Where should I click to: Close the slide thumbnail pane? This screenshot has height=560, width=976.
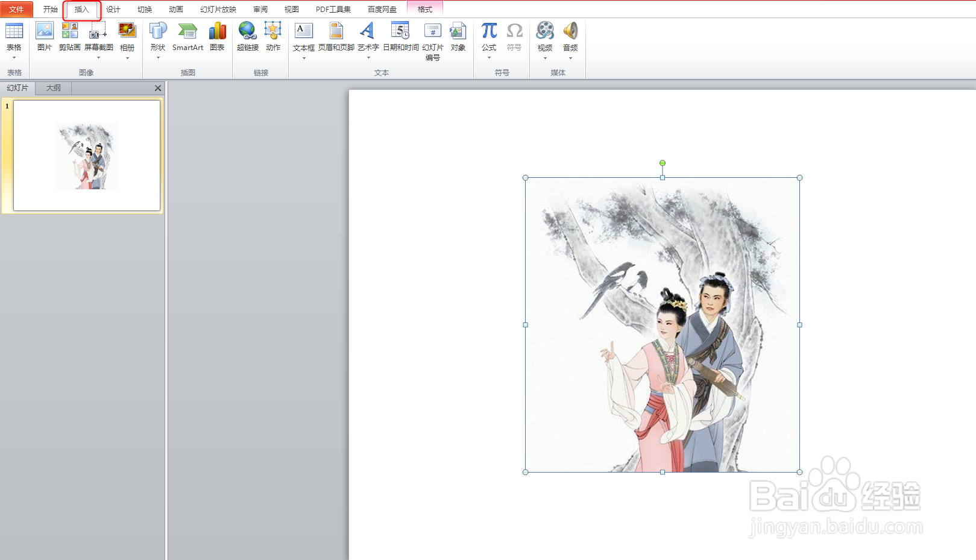(x=158, y=88)
